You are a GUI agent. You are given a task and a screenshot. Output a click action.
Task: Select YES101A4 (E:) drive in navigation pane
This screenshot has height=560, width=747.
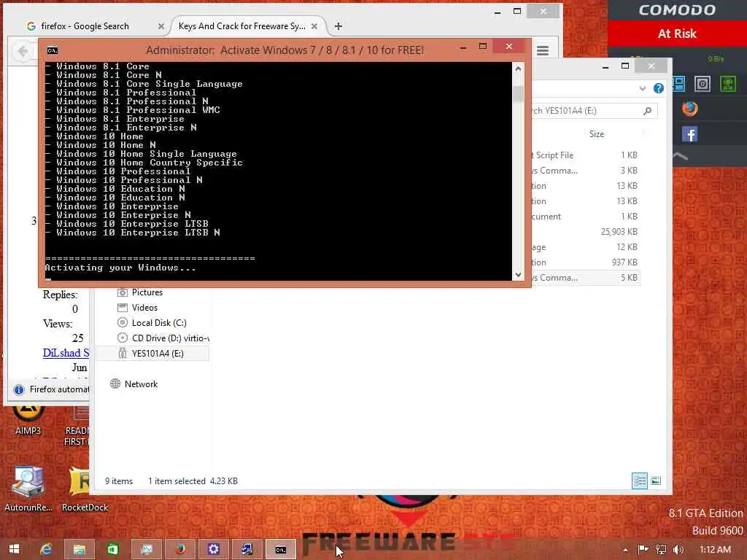(158, 354)
